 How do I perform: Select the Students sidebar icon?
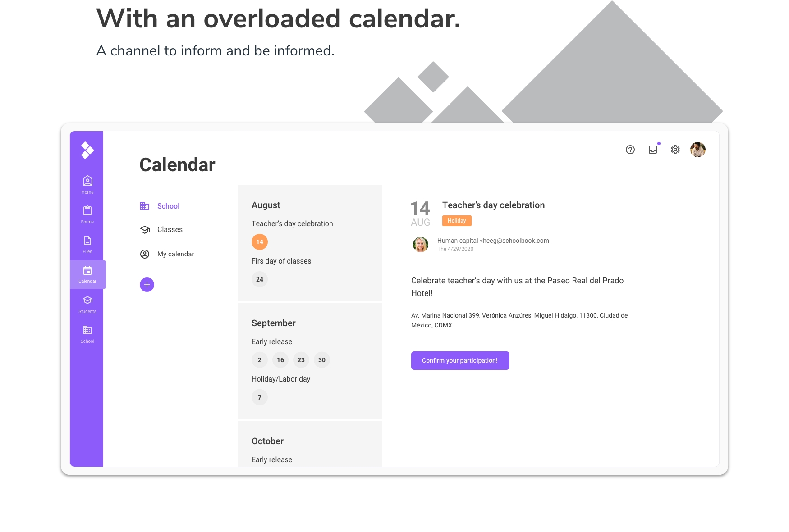[x=87, y=304]
